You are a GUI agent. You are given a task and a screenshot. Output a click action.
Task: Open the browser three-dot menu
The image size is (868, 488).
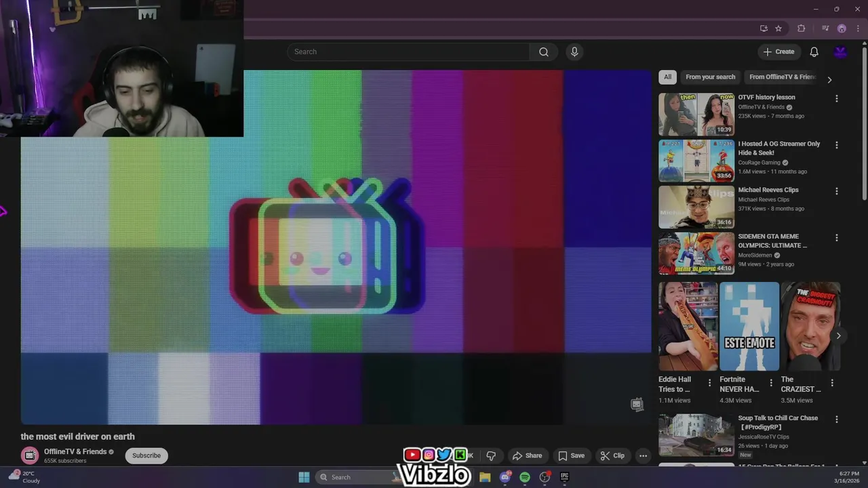pyautogui.click(x=858, y=28)
